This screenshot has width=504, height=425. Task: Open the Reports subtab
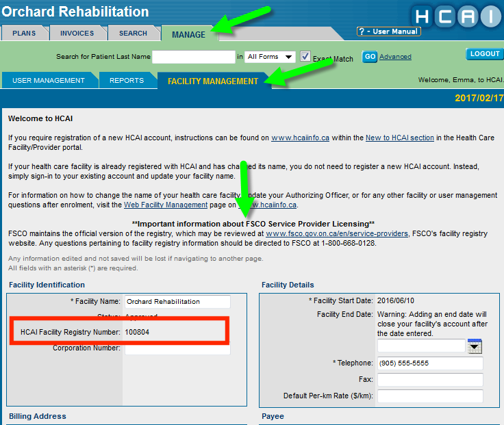(x=127, y=81)
